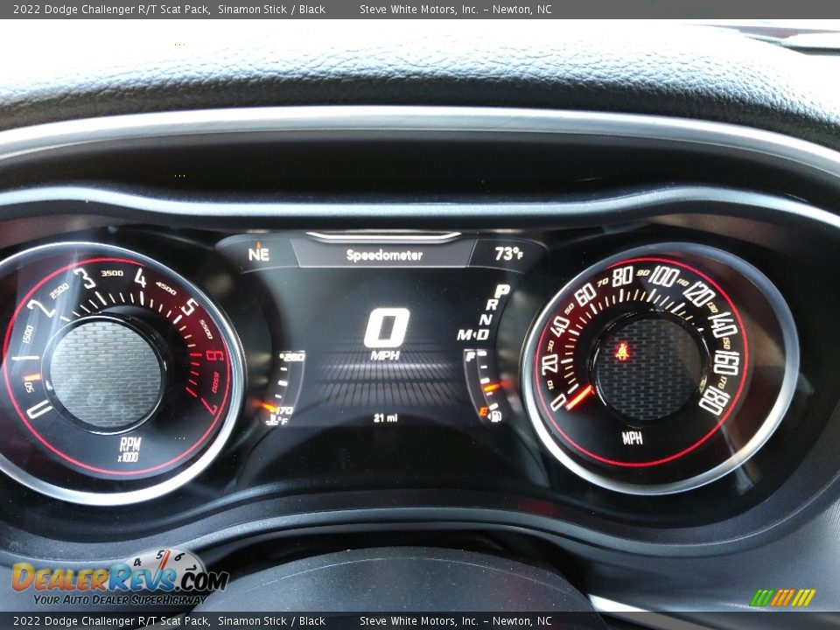The width and height of the screenshot is (840, 630).
Task: Tap the 73°F outside temperature reading
Action: 508,254
